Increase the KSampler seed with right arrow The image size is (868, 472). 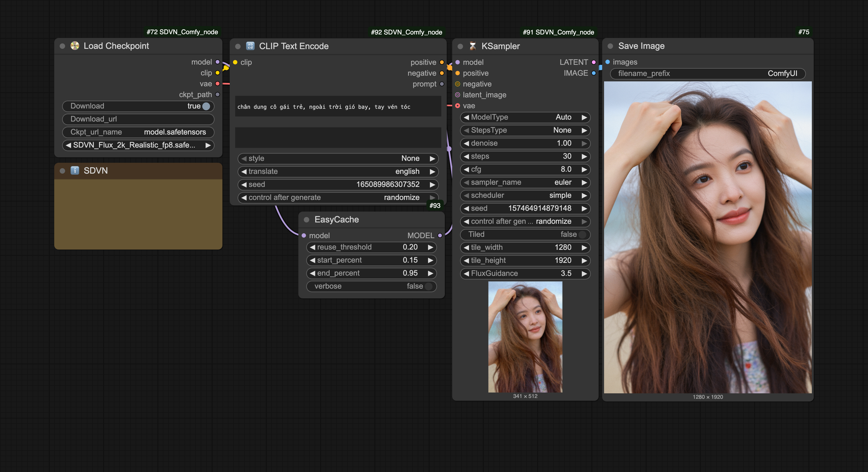click(x=584, y=209)
